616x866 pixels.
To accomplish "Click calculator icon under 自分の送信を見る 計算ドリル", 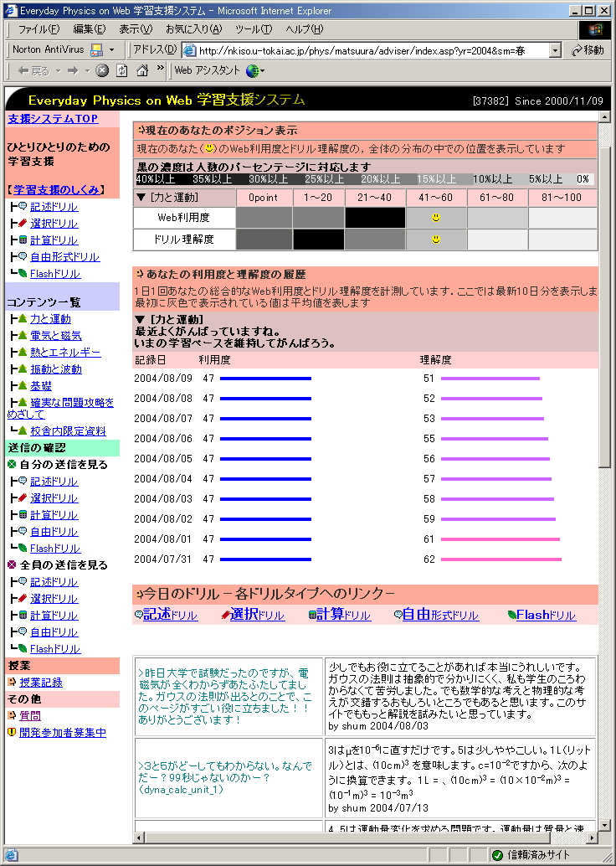I will 23,515.
